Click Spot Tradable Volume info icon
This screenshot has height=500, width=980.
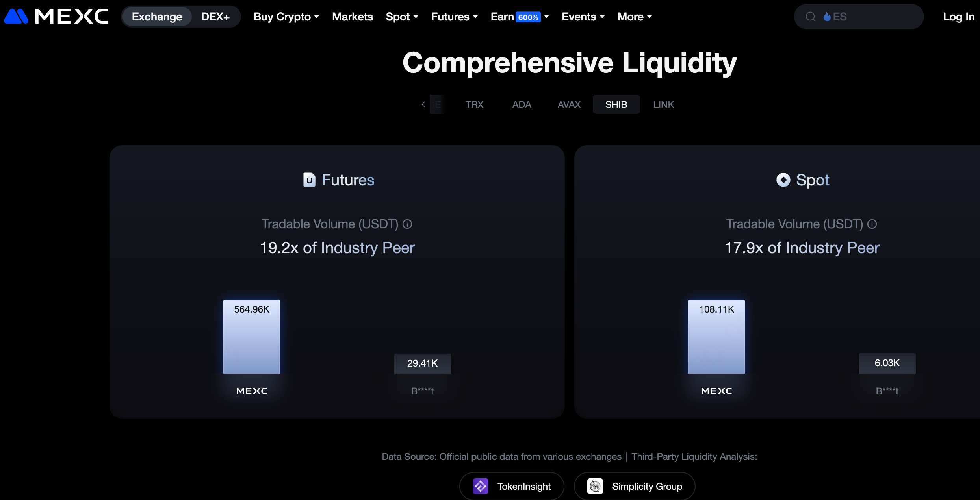point(872,224)
